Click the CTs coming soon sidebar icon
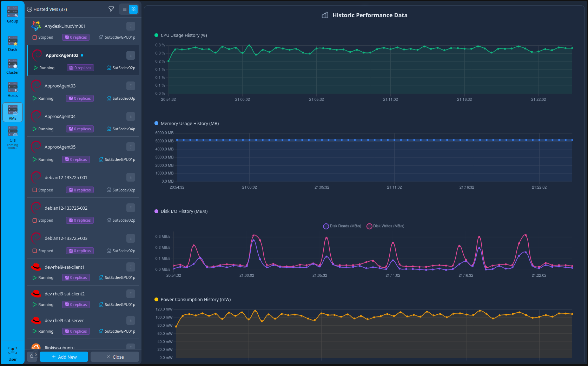Image resolution: width=588 pixels, height=366 pixels. (12, 133)
